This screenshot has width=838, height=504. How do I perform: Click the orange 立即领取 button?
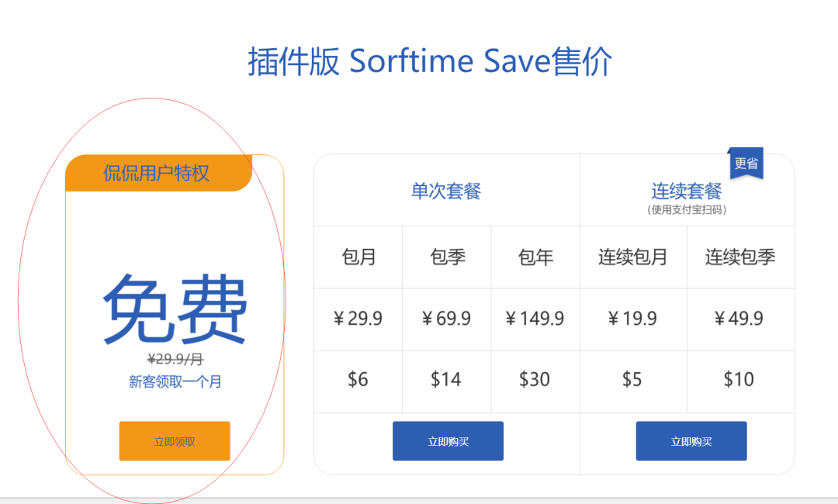pyautogui.click(x=175, y=441)
